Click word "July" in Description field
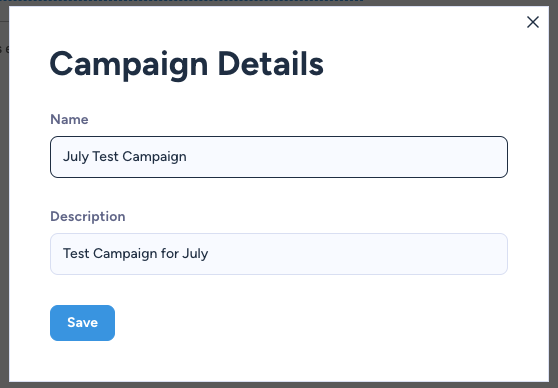The width and height of the screenshot is (558, 388). [x=195, y=253]
